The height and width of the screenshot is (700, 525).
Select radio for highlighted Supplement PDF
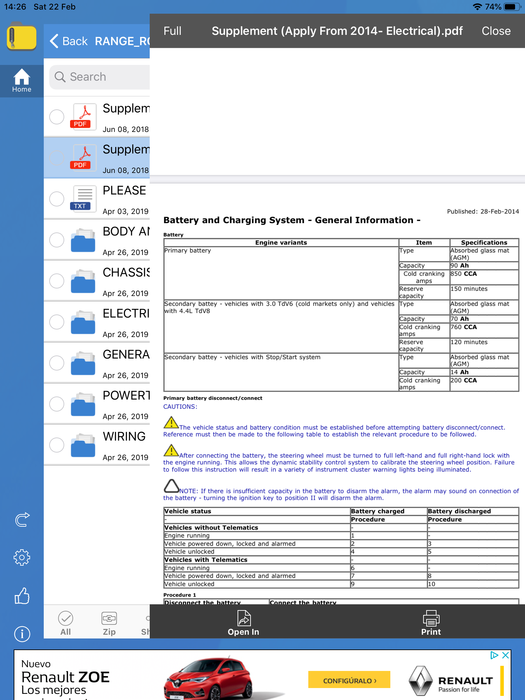click(57, 158)
